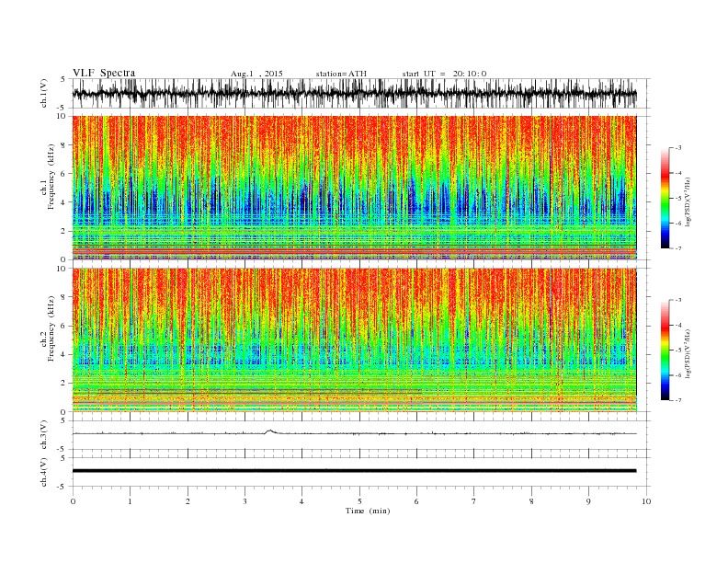Click the ch.1 spectrogram color bar
The height and width of the screenshot is (563, 728).
(x=665, y=199)
